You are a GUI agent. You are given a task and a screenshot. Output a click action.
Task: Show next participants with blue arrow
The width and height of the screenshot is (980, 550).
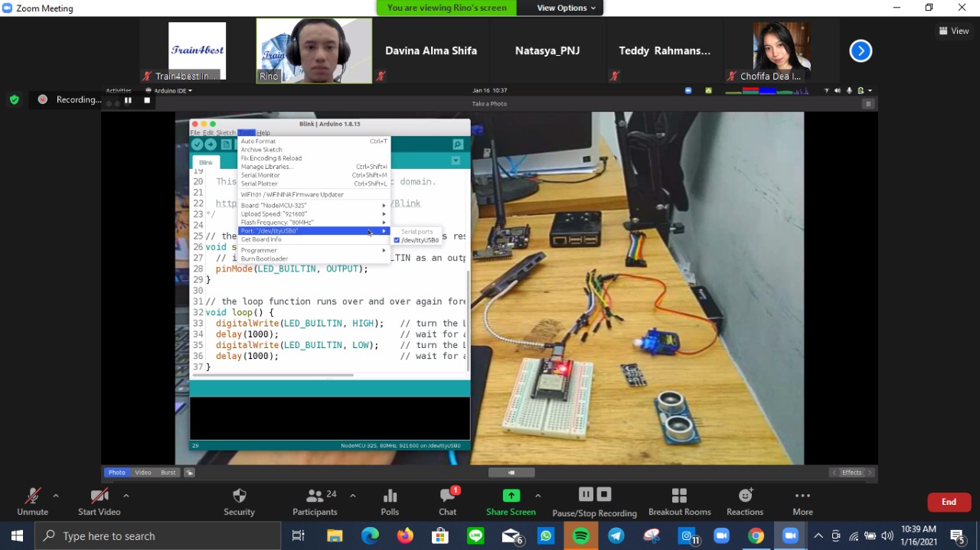coord(861,50)
